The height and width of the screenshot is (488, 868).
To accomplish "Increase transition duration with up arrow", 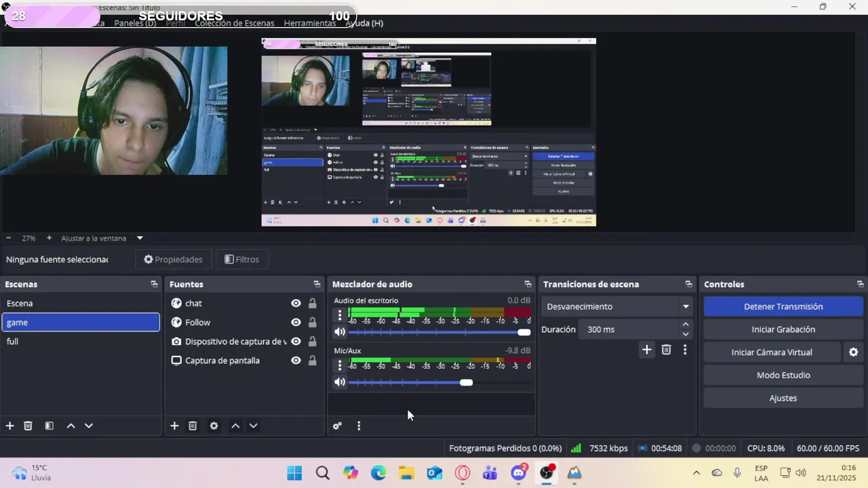I will tap(686, 325).
